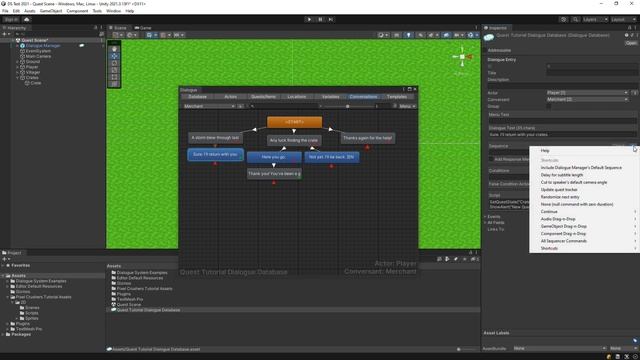640x360 pixels.
Task: Open the Tools menu
Action: pos(97,11)
